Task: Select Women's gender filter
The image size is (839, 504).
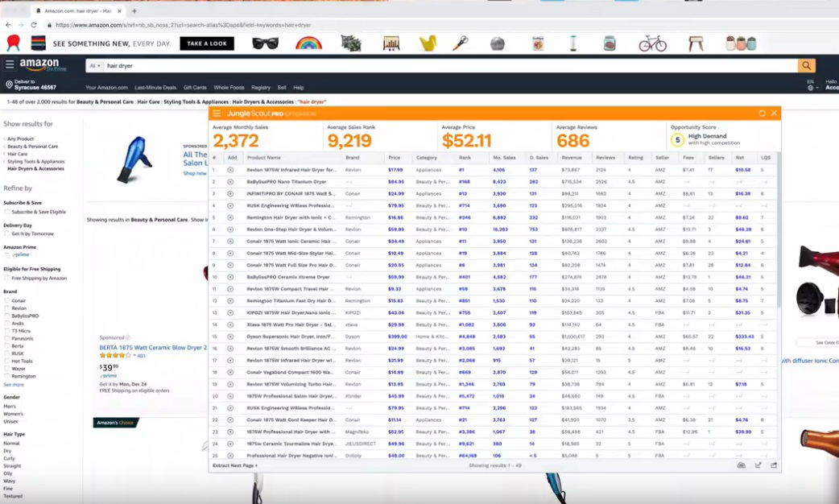Action: pos(14,414)
